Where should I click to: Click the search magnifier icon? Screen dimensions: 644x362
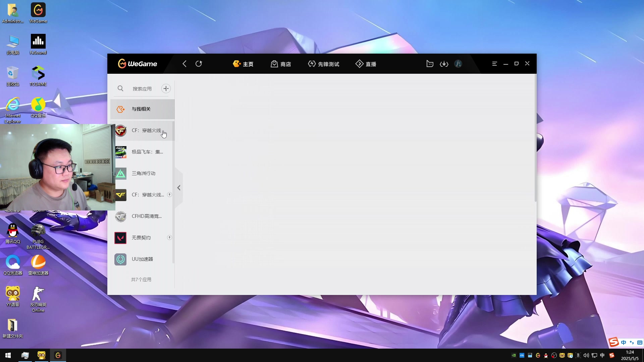(x=120, y=88)
